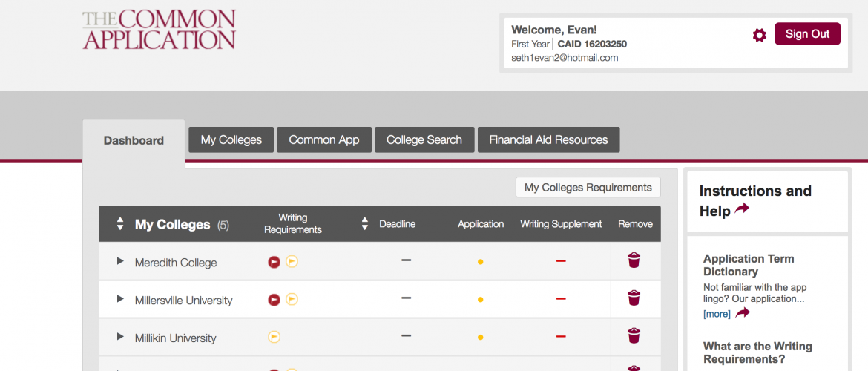The height and width of the screenshot is (371, 868).
Task: Click CAID 16203250 text
Action: (592, 45)
